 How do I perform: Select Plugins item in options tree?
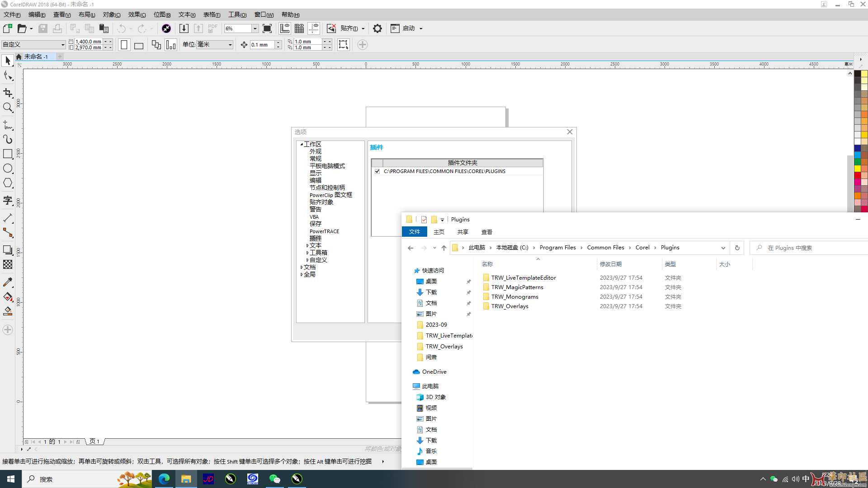tap(316, 238)
